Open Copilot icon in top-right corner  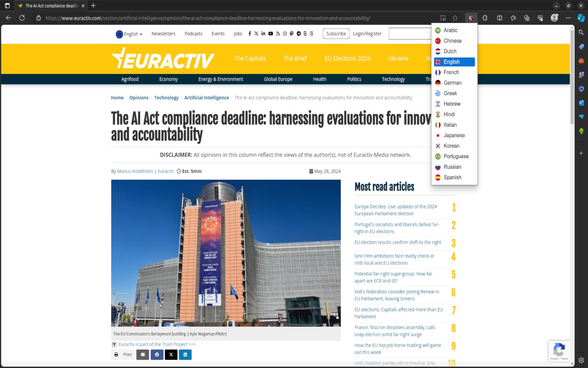click(x=581, y=18)
